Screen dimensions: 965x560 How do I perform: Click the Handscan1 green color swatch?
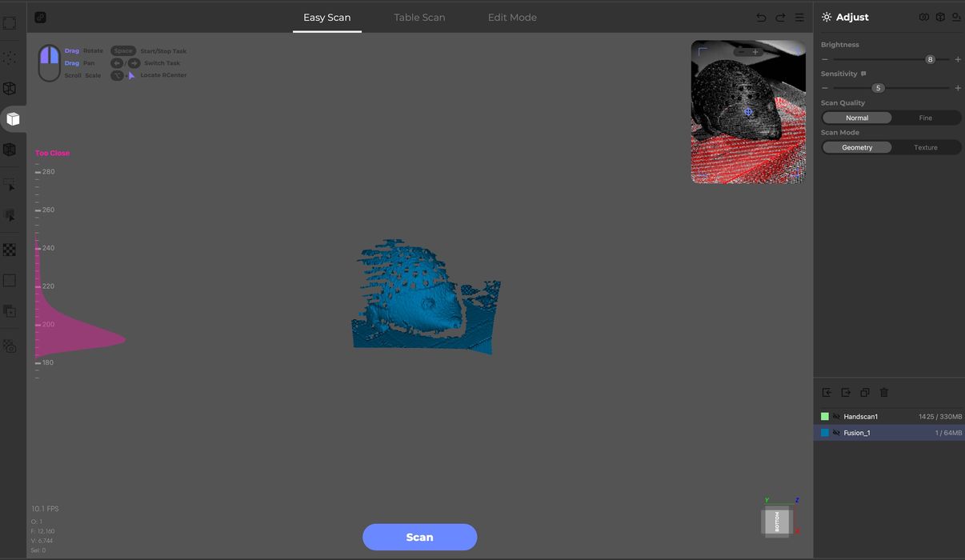(x=825, y=417)
